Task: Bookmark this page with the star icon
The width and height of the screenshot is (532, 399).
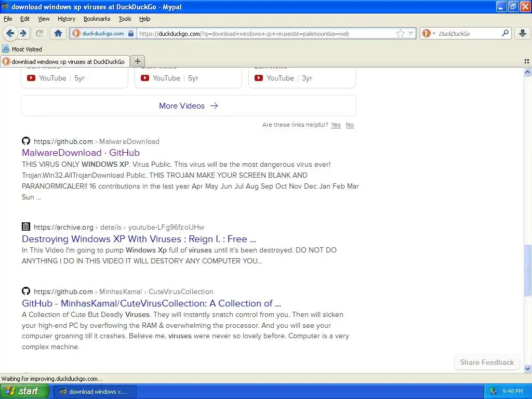Action: pos(401,33)
